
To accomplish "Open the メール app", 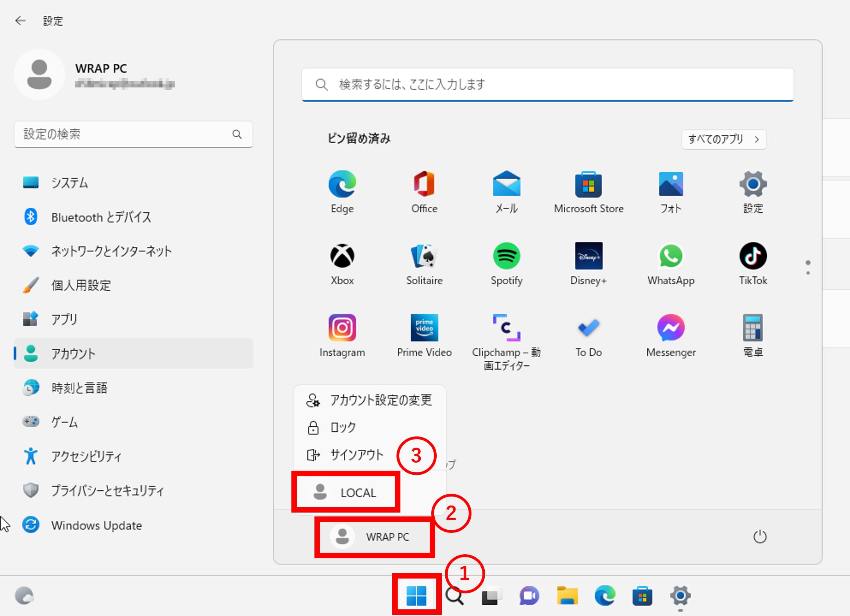I will click(506, 191).
